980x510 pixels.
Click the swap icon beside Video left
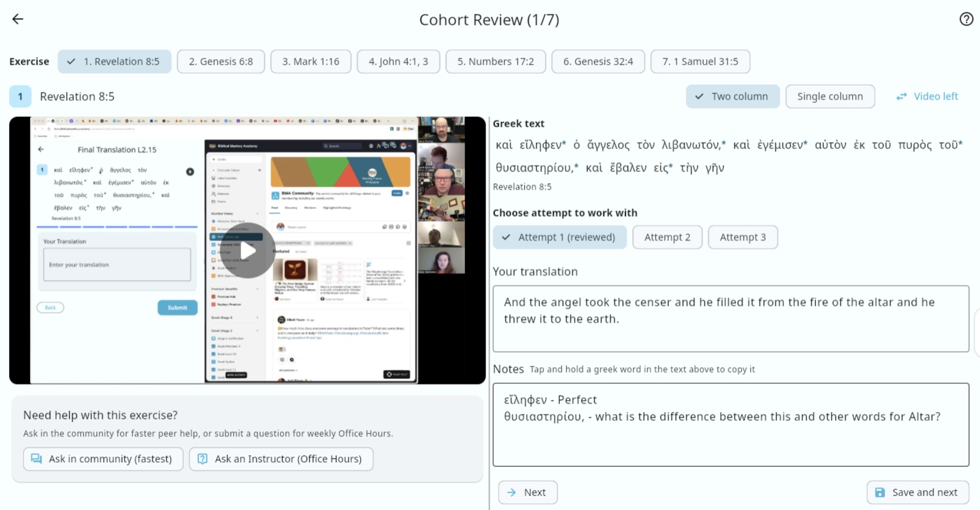(901, 97)
